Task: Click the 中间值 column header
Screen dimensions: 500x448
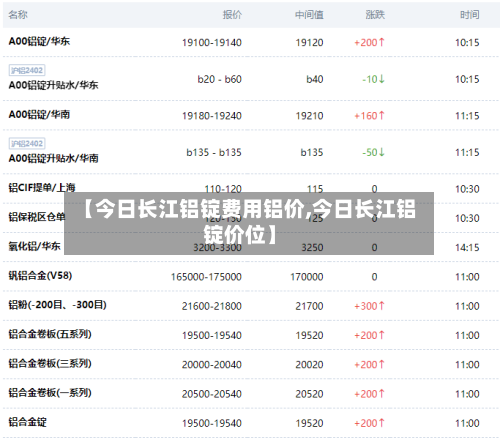Action: point(309,15)
